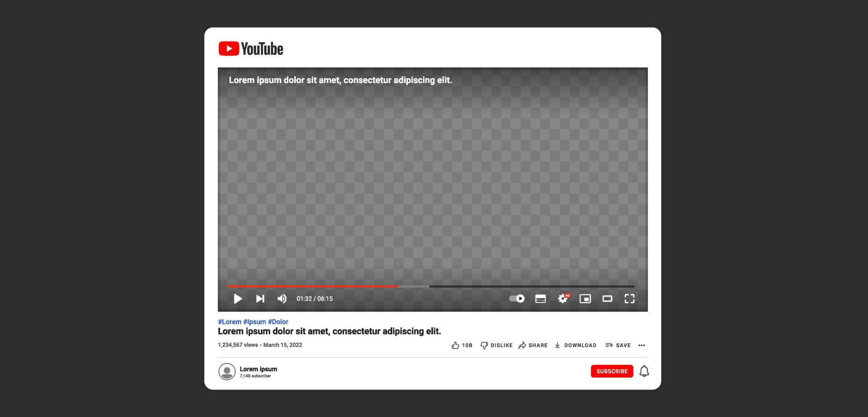Open the channel avatar

(227, 371)
